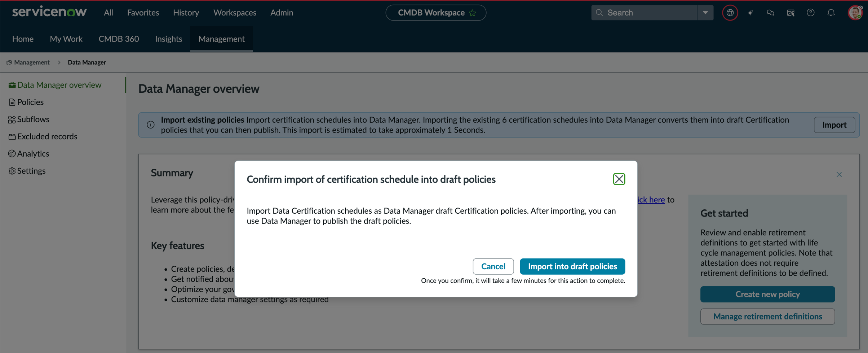
Task: Click the Data Manager breadcrumb
Action: [87, 62]
